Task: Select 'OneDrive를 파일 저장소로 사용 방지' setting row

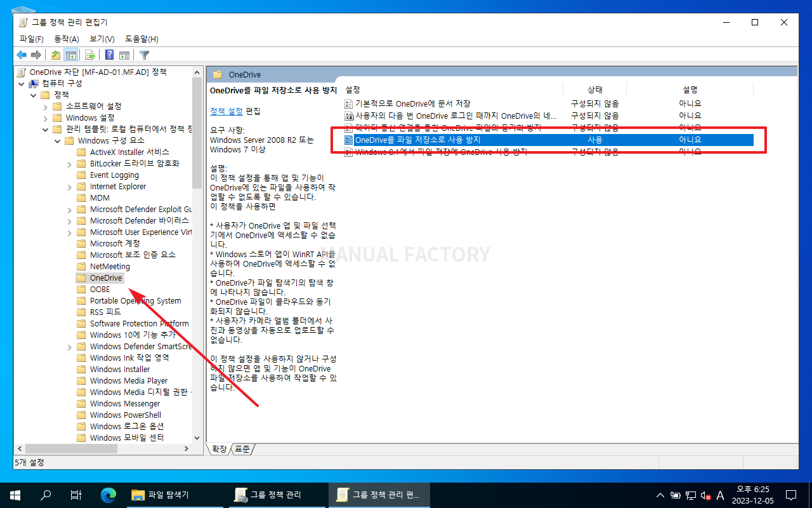Action: (x=548, y=140)
